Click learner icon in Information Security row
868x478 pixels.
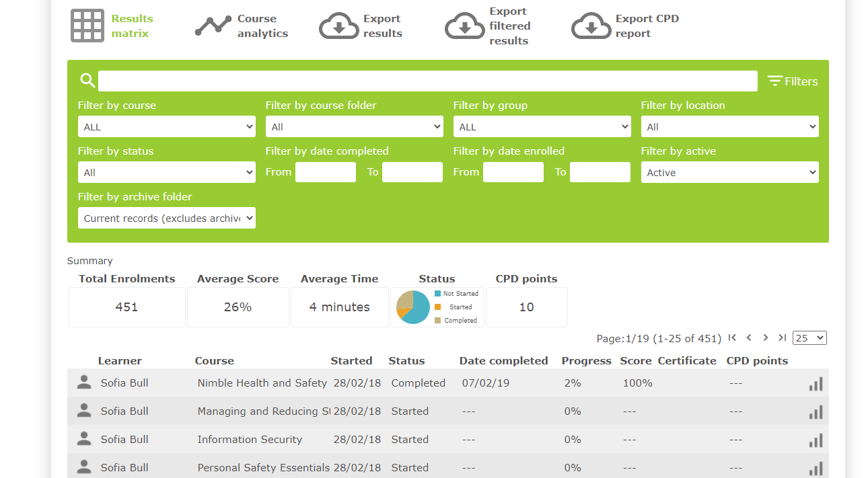(84, 439)
